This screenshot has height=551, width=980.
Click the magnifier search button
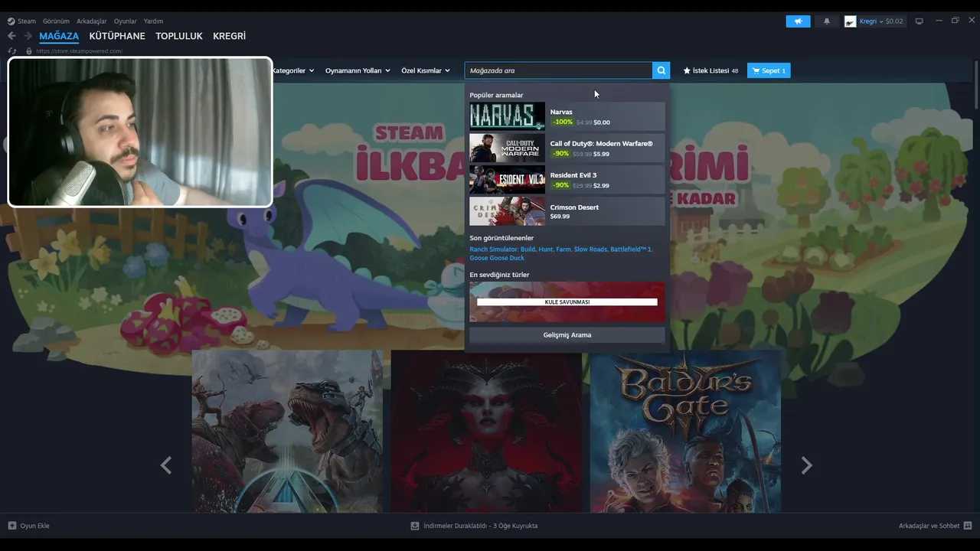pos(661,70)
